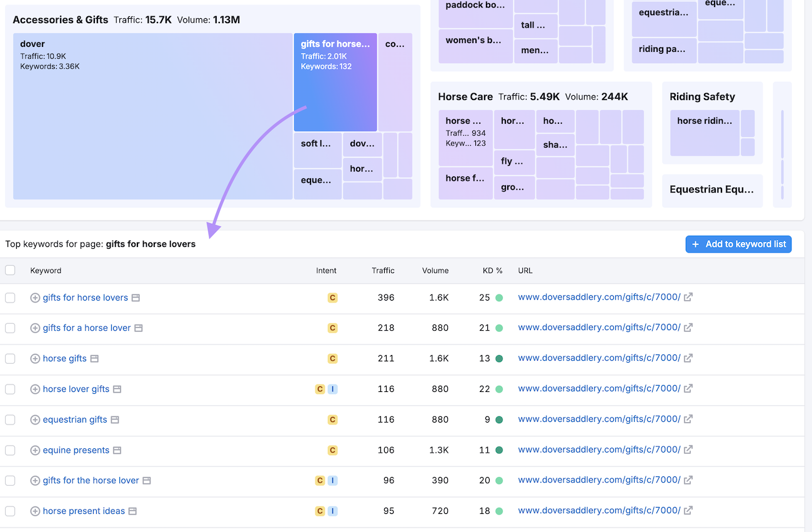Viewport: 812px width, 532px height.
Task: Open the 'equestrian gifts' keyword link
Action: coord(75,419)
